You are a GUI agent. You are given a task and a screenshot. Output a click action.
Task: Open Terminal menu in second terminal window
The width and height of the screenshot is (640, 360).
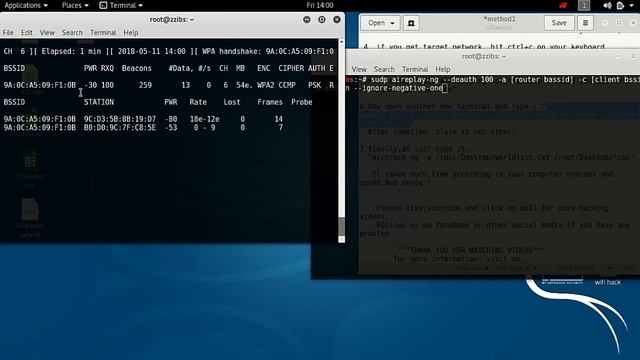coord(415,69)
